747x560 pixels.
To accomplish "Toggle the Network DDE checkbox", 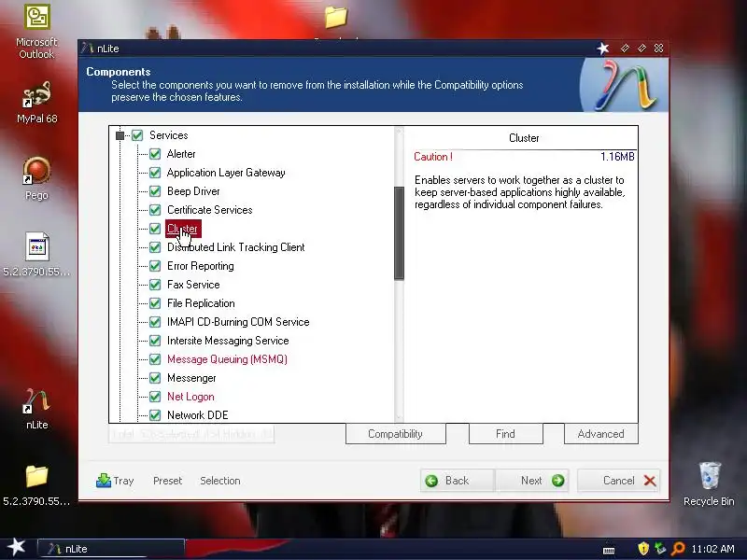I will click(x=155, y=415).
